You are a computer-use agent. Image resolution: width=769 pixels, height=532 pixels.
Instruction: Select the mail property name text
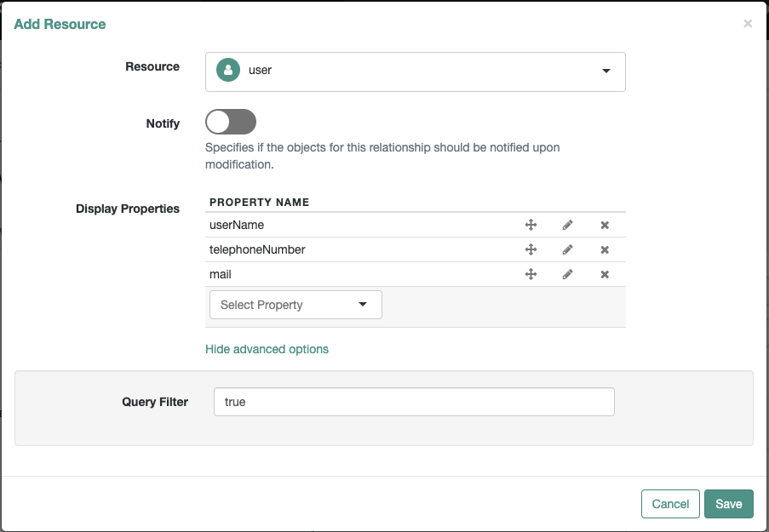(x=221, y=275)
